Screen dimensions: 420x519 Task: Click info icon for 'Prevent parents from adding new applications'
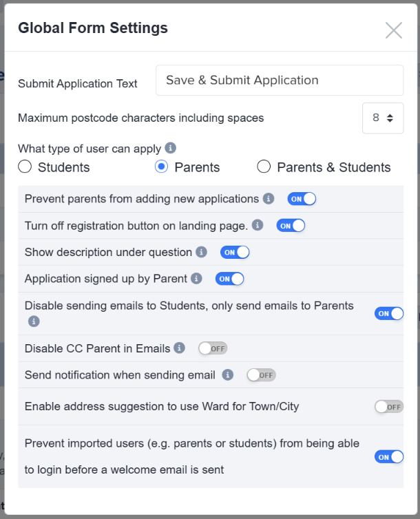pos(269,199)
